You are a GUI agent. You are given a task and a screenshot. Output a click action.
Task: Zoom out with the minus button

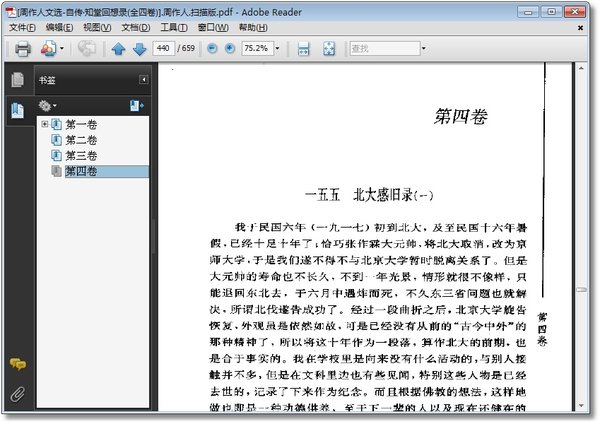212,48
